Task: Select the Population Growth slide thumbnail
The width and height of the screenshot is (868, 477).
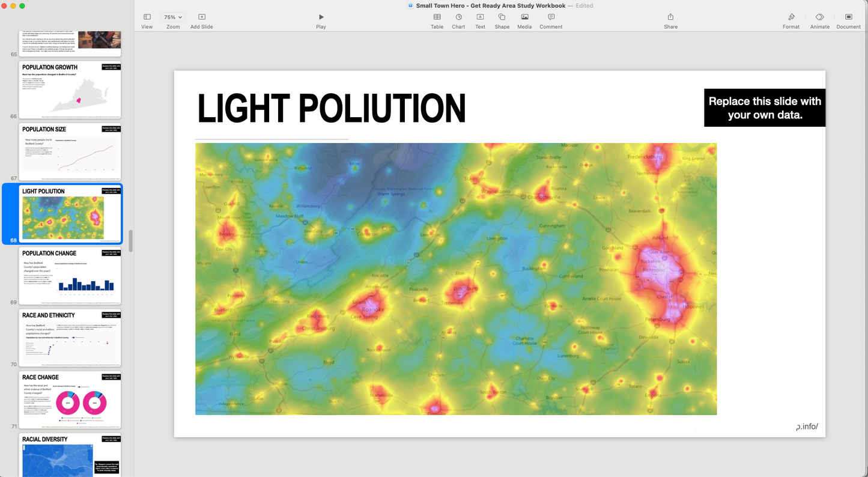Action: tap(70, 90)
